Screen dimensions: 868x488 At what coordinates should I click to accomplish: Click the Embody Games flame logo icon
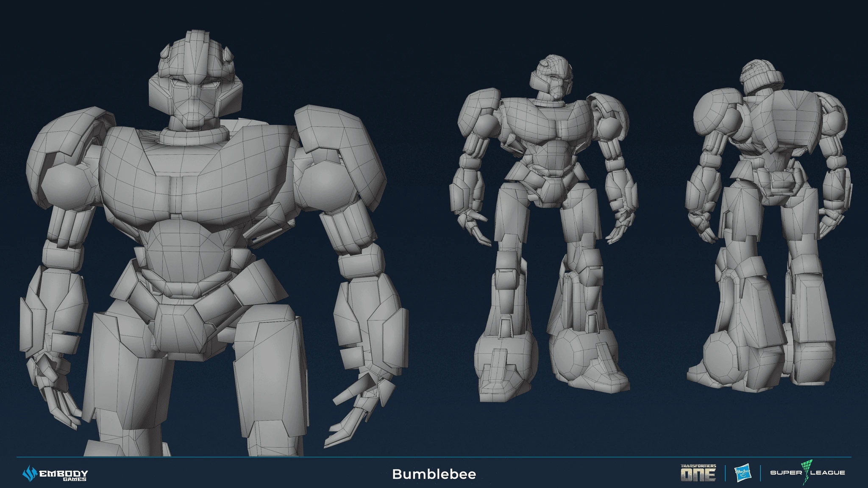pyautogui.click(x=30, y=474)
